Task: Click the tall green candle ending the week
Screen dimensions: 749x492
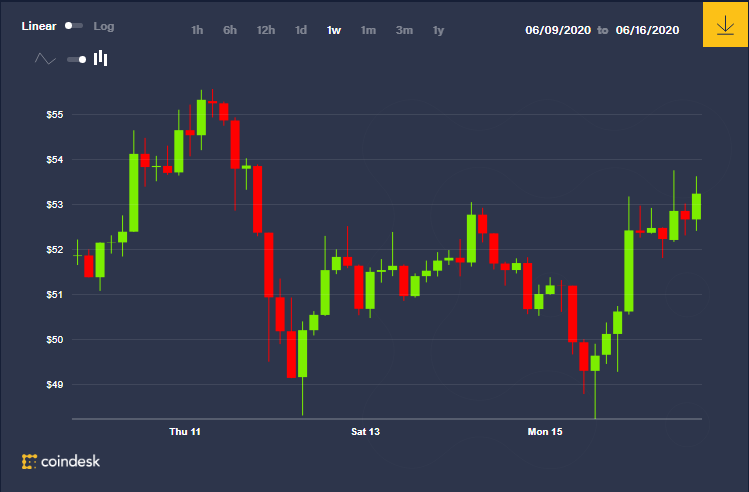Action: click(x=696, y=206)
